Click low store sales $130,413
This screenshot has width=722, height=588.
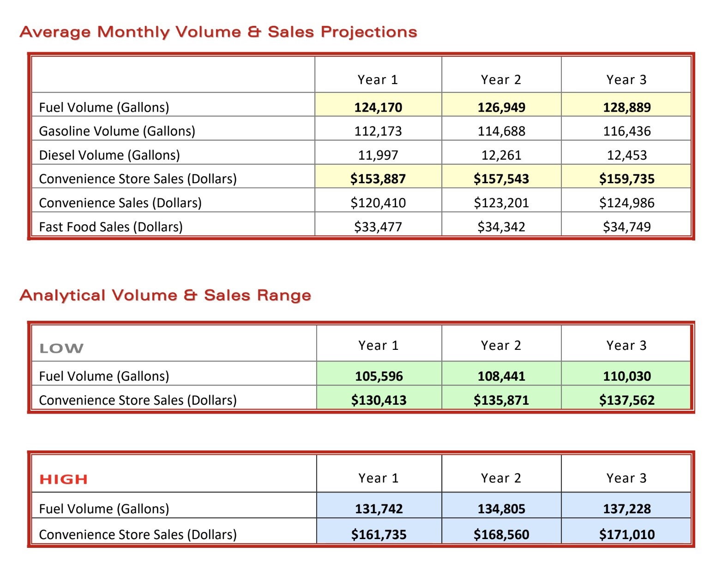point(379,400)
